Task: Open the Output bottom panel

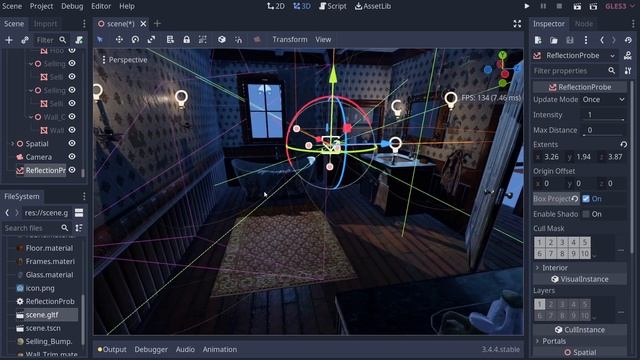Action: 112,349
